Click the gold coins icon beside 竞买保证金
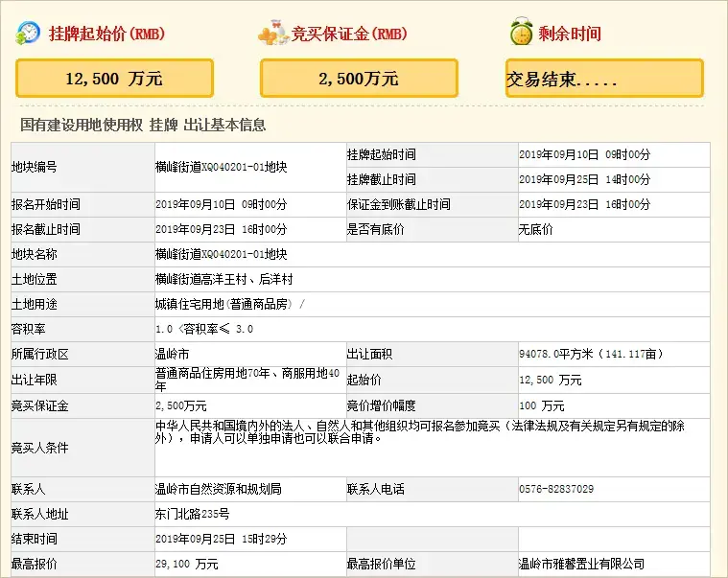 (x=273, y=34)
